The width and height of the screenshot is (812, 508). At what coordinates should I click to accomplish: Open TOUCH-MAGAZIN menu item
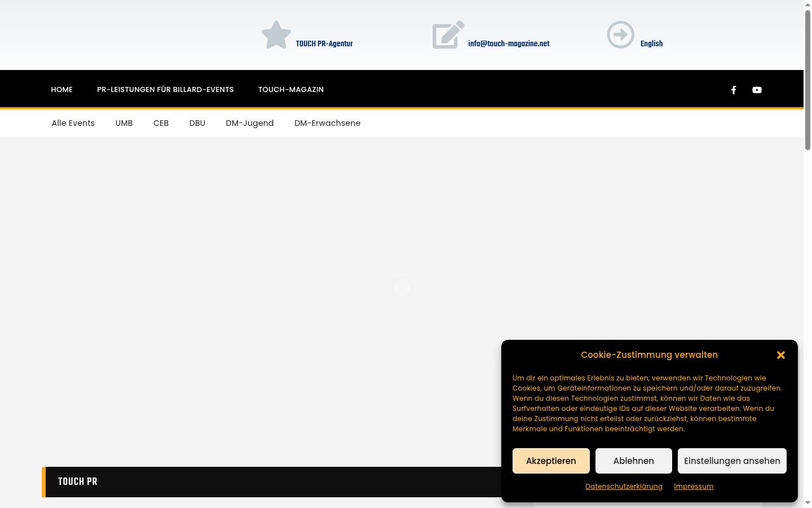[x=291, y=89]
